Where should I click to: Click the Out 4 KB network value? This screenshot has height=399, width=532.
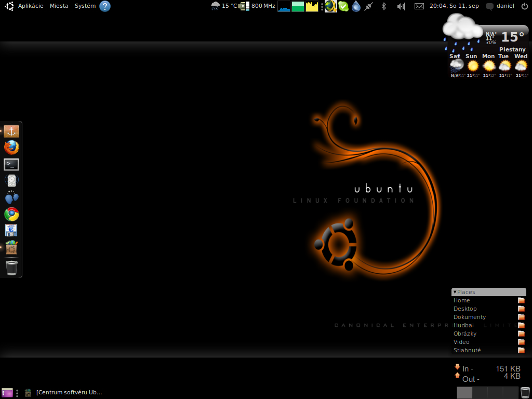(512, 376)
